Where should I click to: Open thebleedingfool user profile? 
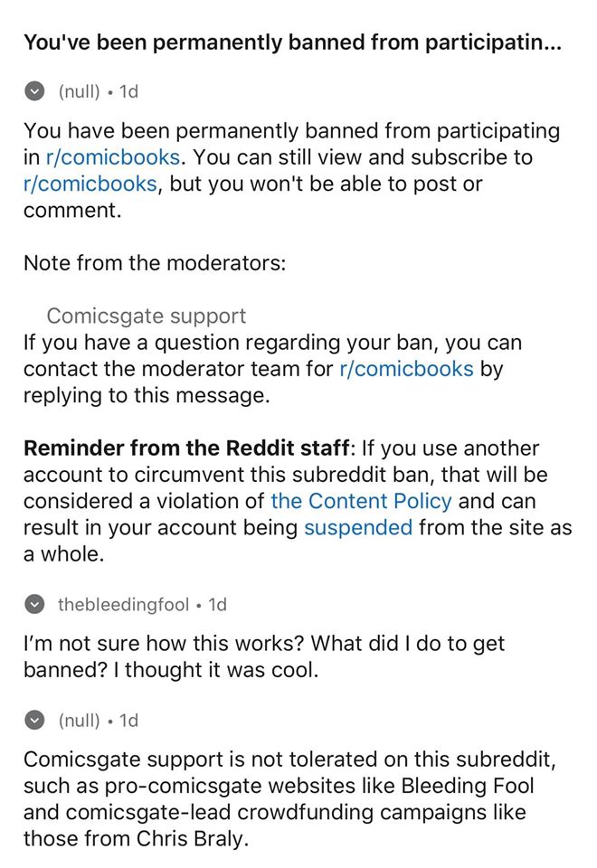123,604
